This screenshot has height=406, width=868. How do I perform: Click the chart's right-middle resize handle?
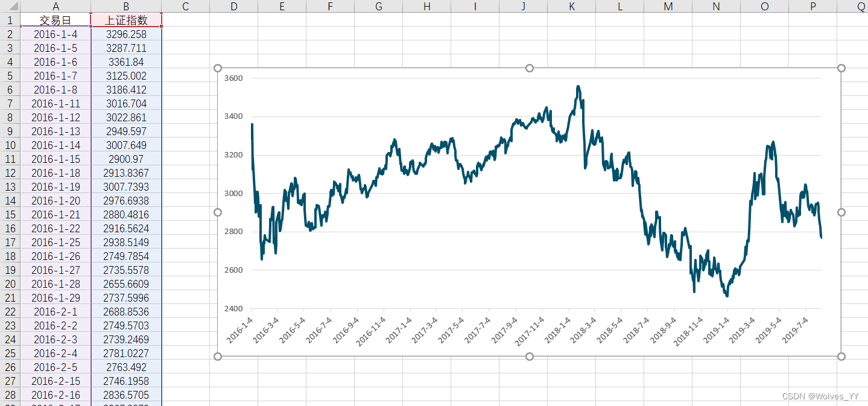pyautogui.click(x=841, y=212)
